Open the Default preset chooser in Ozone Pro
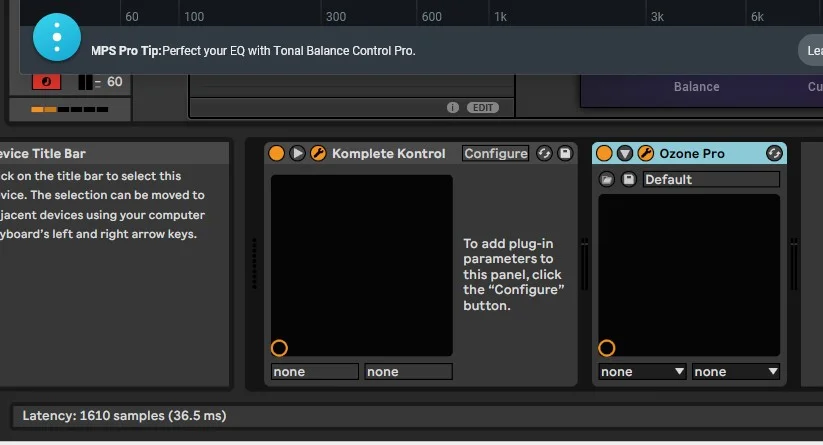This screenshot has width=823, height=445. pos(711,179)
